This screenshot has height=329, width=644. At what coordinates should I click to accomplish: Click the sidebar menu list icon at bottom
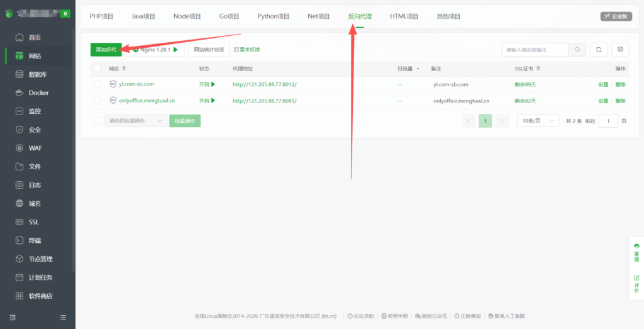(x=63, y=318)
